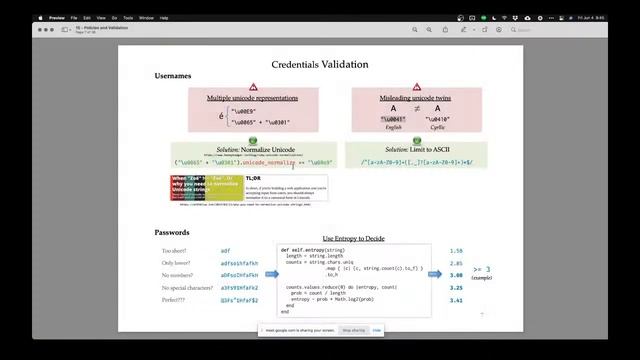This screenshot has height=360, width=640.
Task: Click 'Multiple unicode representations' heading
Action: point(252,98)
